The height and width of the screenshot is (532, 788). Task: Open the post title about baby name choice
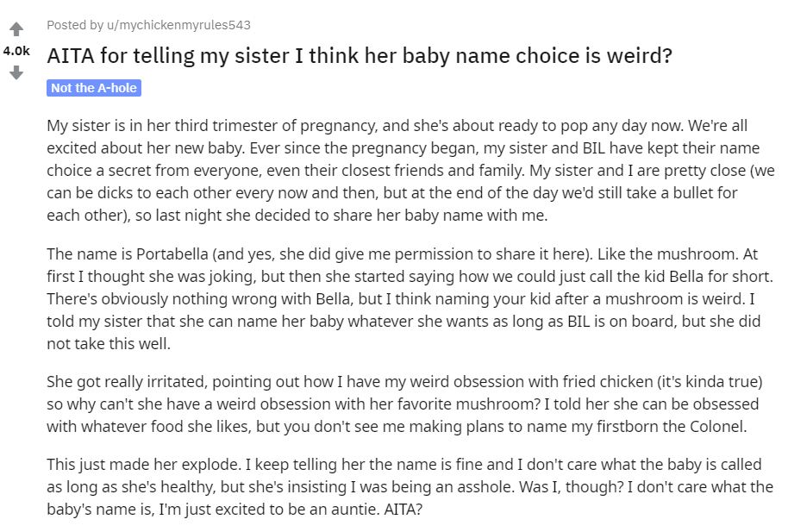tap(360, 56)
